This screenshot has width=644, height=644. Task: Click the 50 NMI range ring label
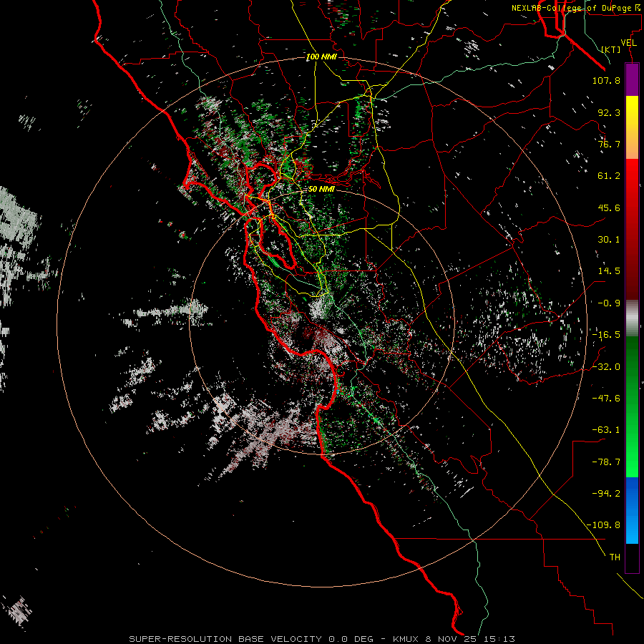point(321,190)
